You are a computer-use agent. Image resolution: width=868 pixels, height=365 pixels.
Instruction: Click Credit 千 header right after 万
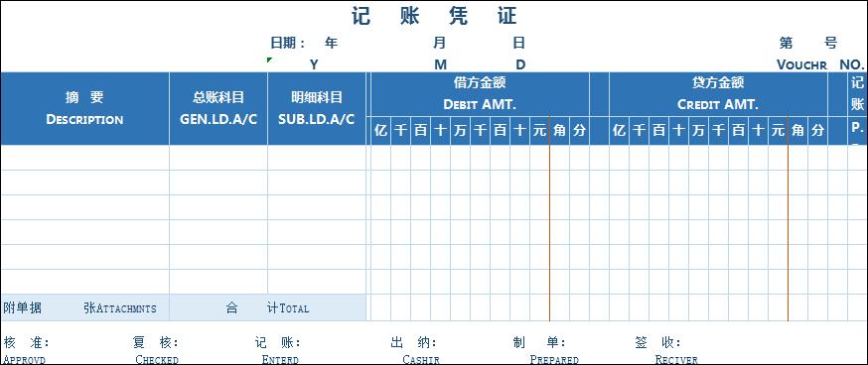[x=719, y=131]
